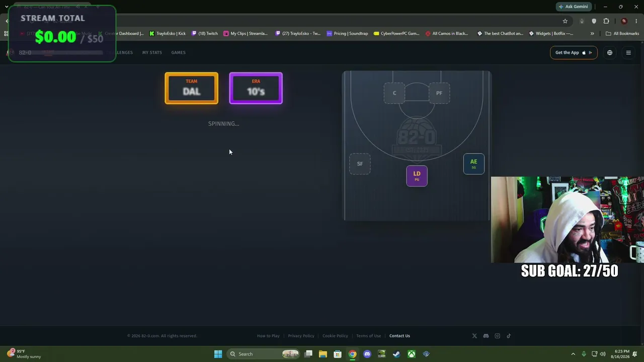Image resolution: width=644 pixels, height=362 pixels.
Task: Open the Privacy Policy footer link
Action: (x=301, y=336)
